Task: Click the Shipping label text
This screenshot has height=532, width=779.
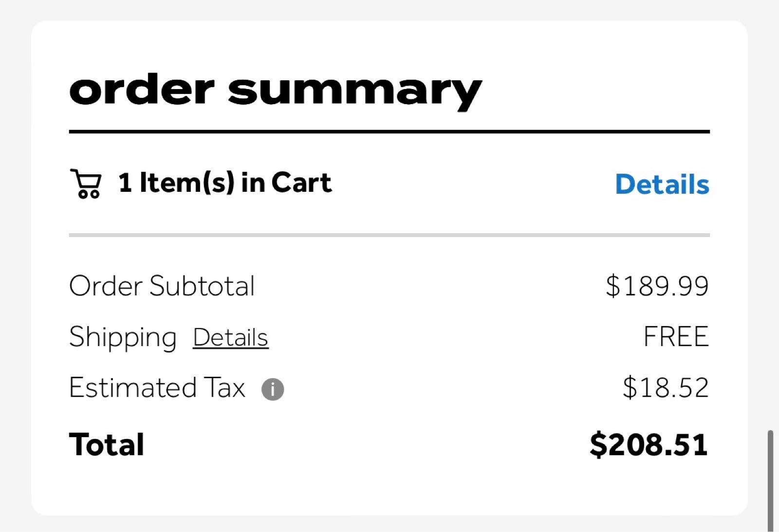Action: pyautogui.click(x=123, y=337)
